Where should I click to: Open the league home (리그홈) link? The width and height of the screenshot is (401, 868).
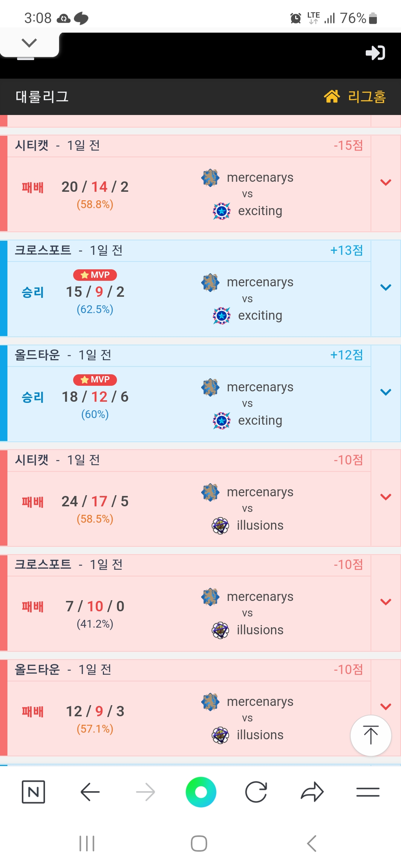click(x=355, y=96)
